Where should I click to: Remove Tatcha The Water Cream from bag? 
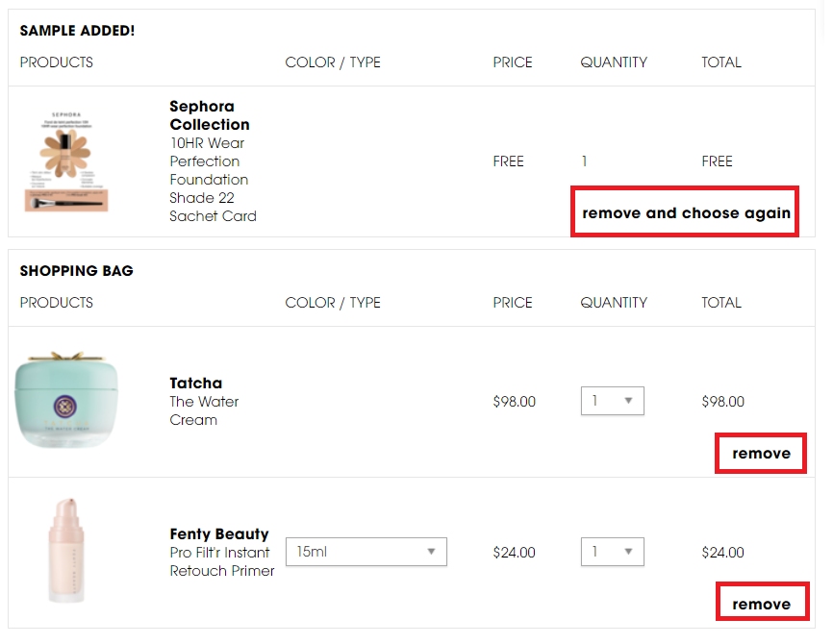point(761,453)
